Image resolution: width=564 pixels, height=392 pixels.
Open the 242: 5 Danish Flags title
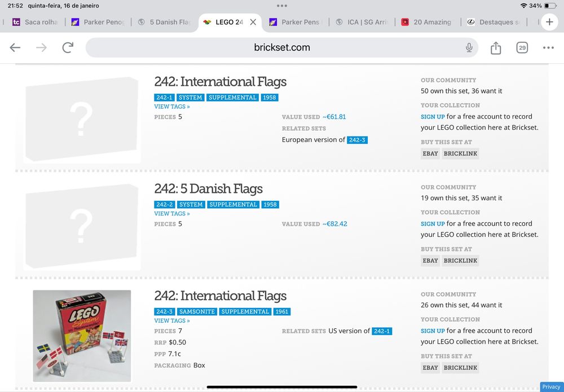point(208,188)
